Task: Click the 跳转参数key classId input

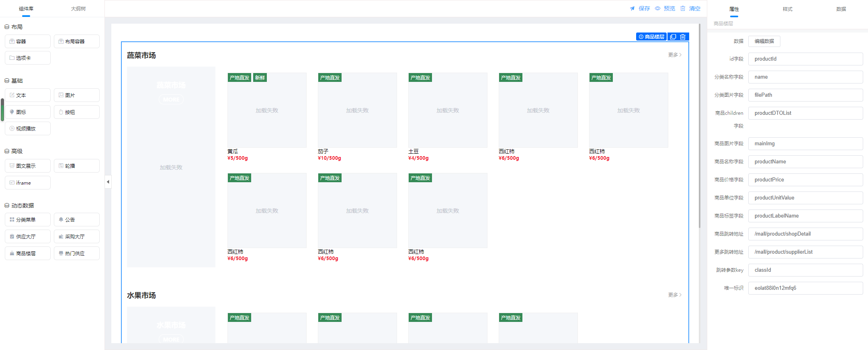Action: point(805,270)
